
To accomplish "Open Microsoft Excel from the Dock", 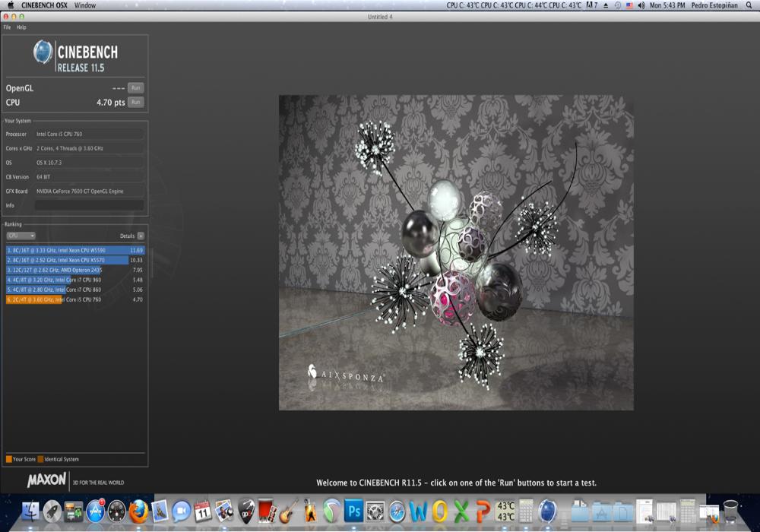I will point(461,511).
